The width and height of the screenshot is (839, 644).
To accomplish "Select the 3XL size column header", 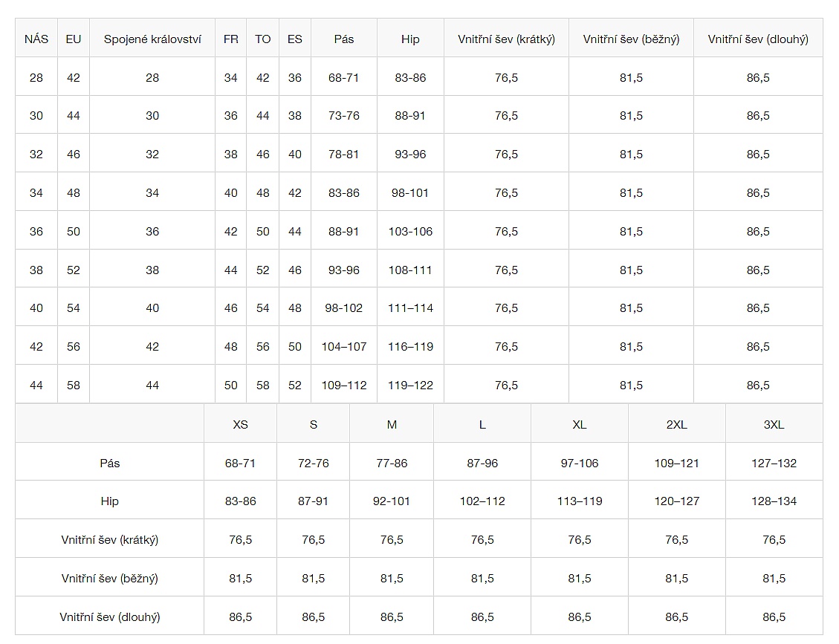I will coord(774,425).
